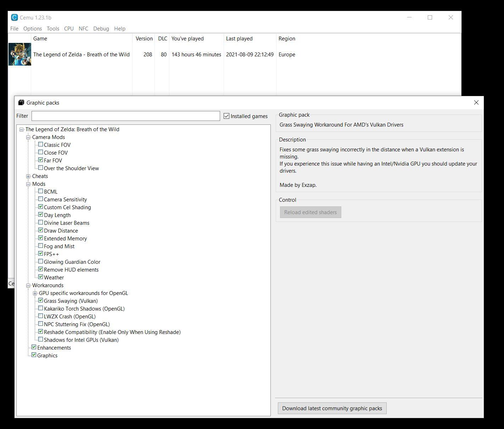
Task: Sort by You've played column header
Action: click(x=197, y=39)
